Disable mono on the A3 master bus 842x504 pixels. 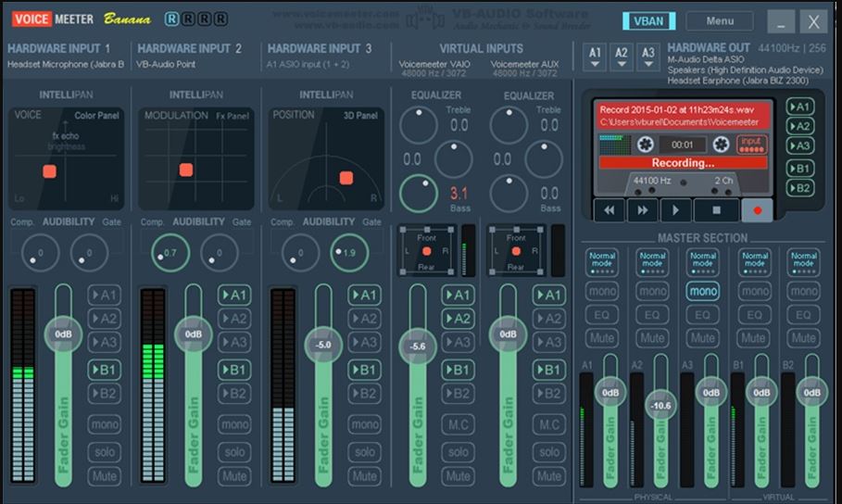(x=703, y=291)
